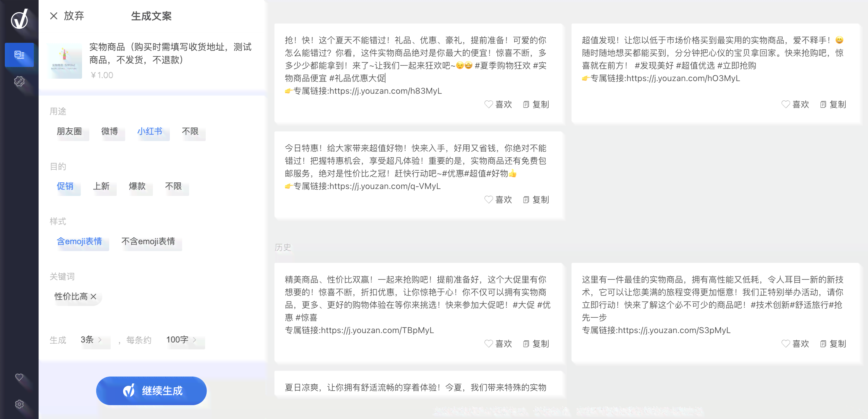Click the X icon beside 放弃
The image size is (868, 419).
[54, 16]
